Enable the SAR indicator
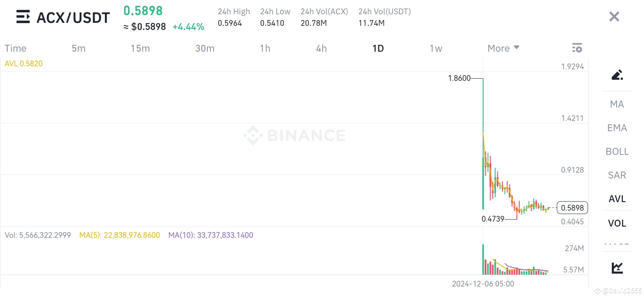The width and height of the screenshot is (644, 297). point(617,175)
